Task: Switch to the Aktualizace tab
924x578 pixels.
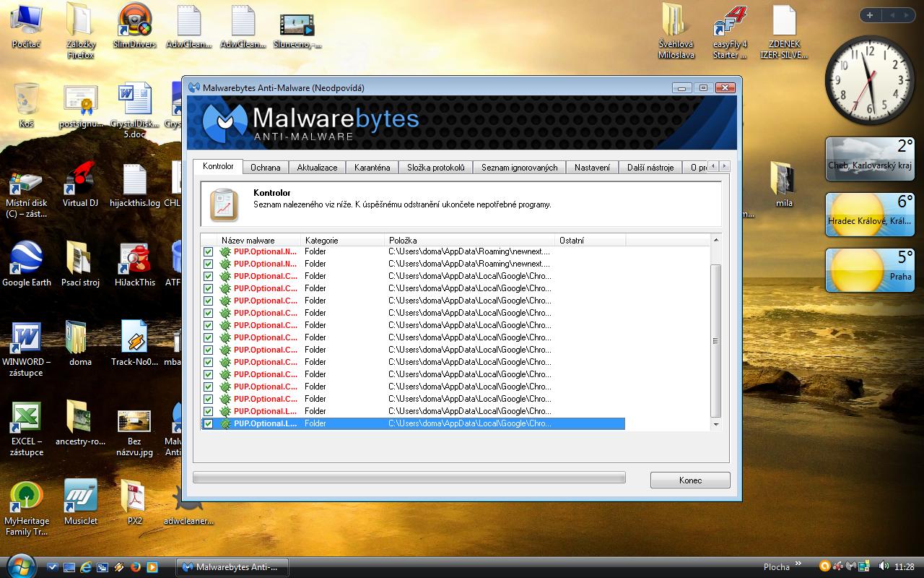Action: [x=317, y=167]
